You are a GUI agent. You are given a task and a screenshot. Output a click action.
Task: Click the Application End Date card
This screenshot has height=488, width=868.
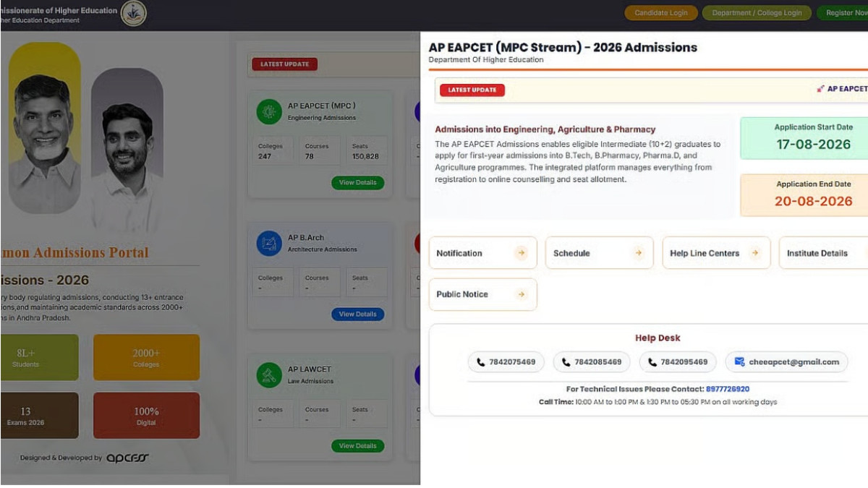click(804, 194)
